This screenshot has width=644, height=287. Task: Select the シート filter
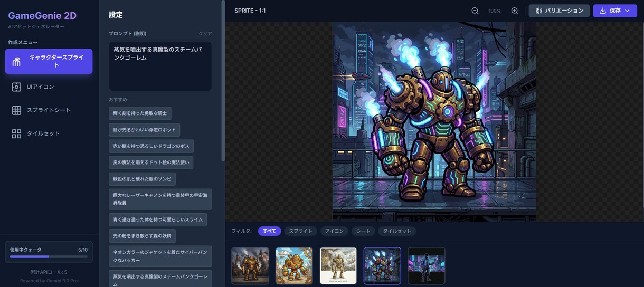tap(363, 231)
